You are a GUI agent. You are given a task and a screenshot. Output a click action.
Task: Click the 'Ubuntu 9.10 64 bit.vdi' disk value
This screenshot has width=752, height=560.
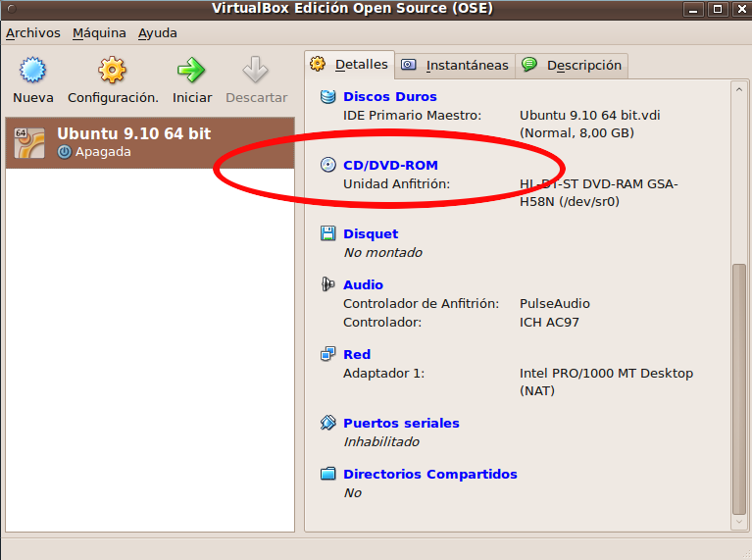(x=590, y=115)
